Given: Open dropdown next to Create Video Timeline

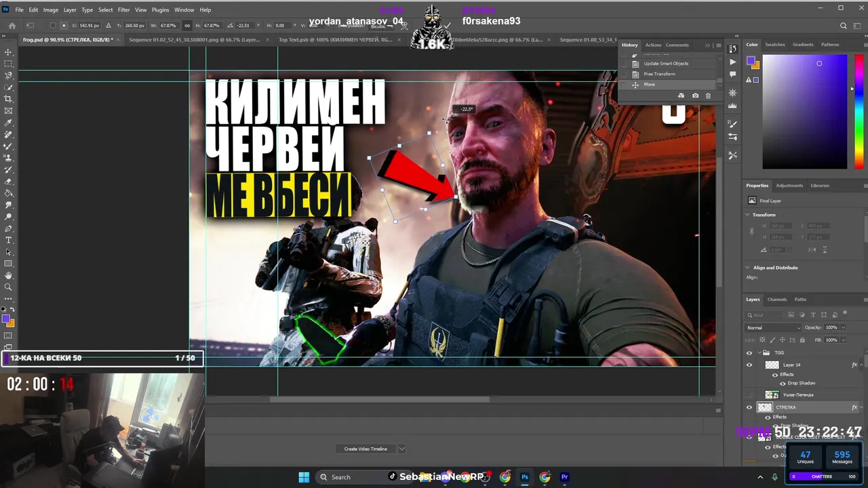Looking at the screenshot, I should (401, 449).
